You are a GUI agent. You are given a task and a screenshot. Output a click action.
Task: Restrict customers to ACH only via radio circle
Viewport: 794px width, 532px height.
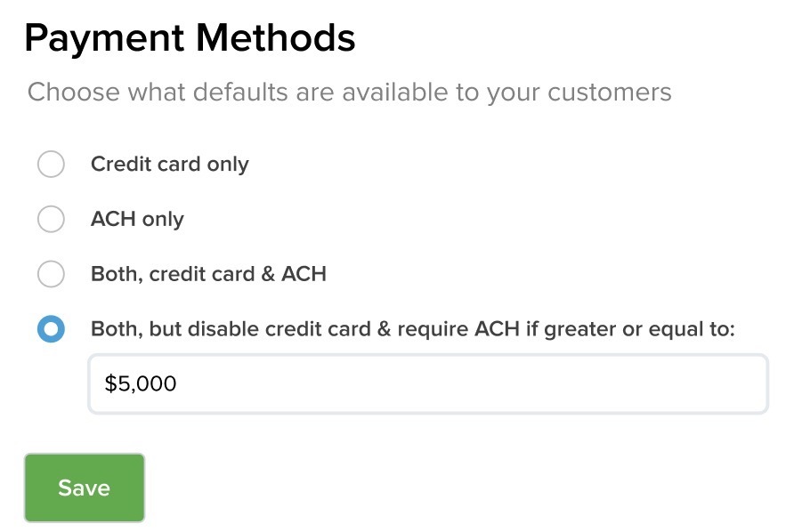click(51, 219)
